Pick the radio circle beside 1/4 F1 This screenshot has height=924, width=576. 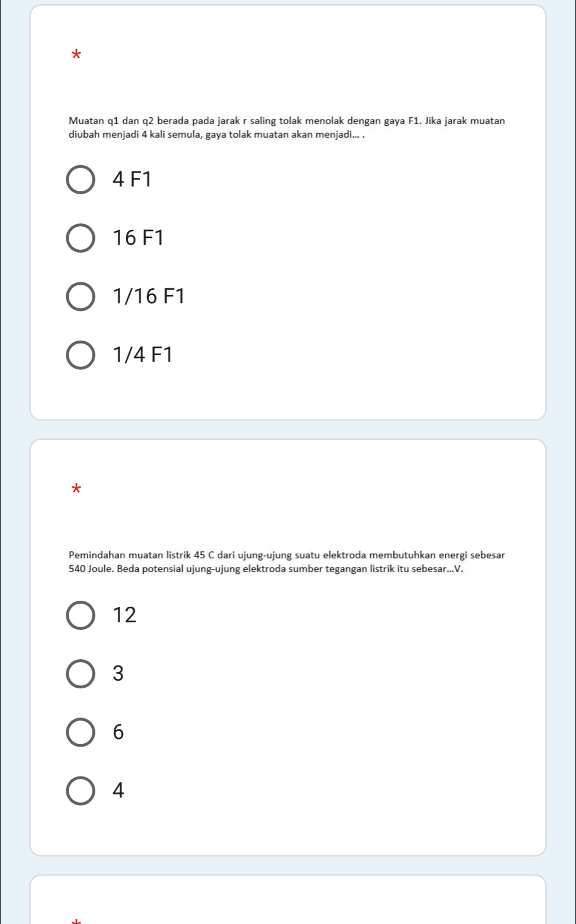(x=81, y=355)
